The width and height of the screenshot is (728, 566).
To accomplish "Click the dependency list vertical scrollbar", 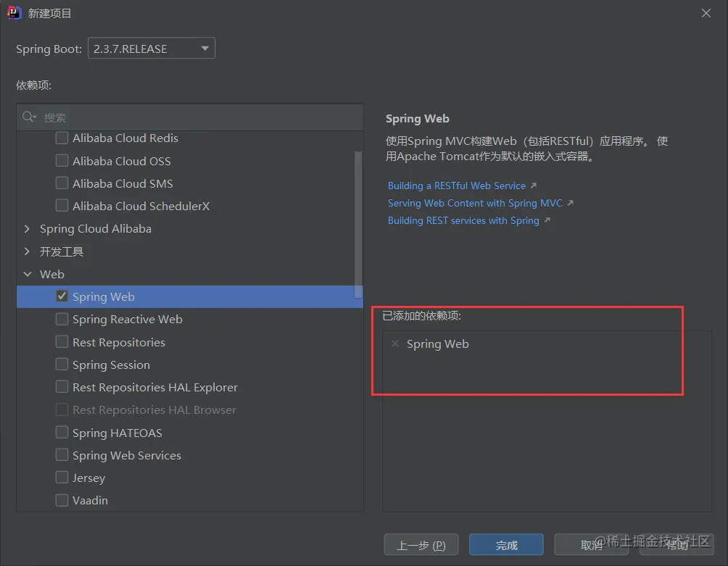I will [x=358, y=224].
